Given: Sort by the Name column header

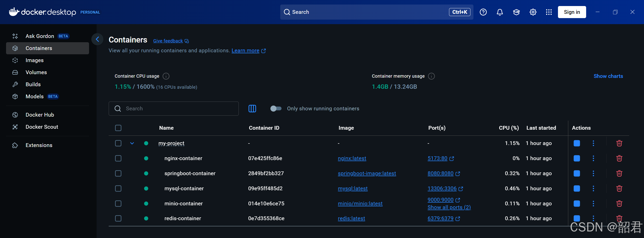Looking at the screenshot, I should [166, 128].
